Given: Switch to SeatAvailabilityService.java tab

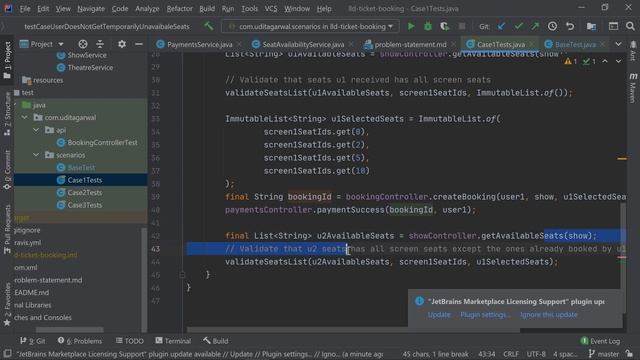Looking at the screenshot, I should pyautogui.click(x=303, y=44).
